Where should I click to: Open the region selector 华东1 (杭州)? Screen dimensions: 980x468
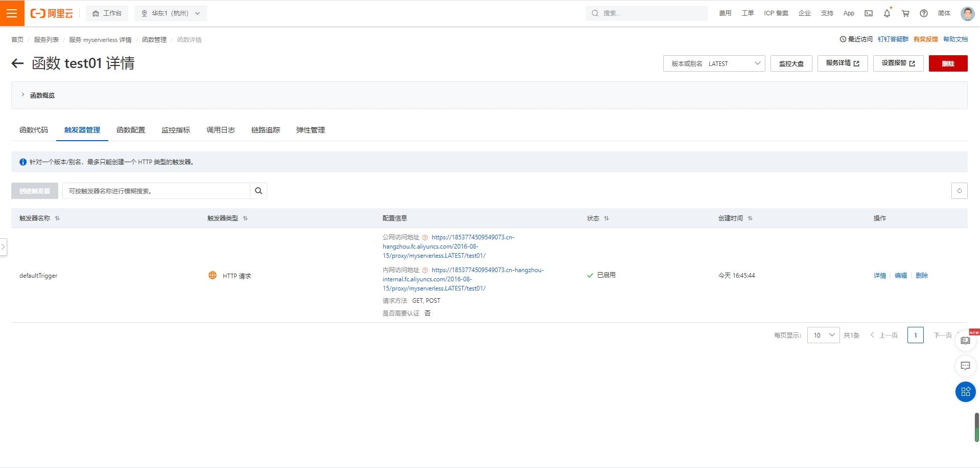(x=171, y=13)
